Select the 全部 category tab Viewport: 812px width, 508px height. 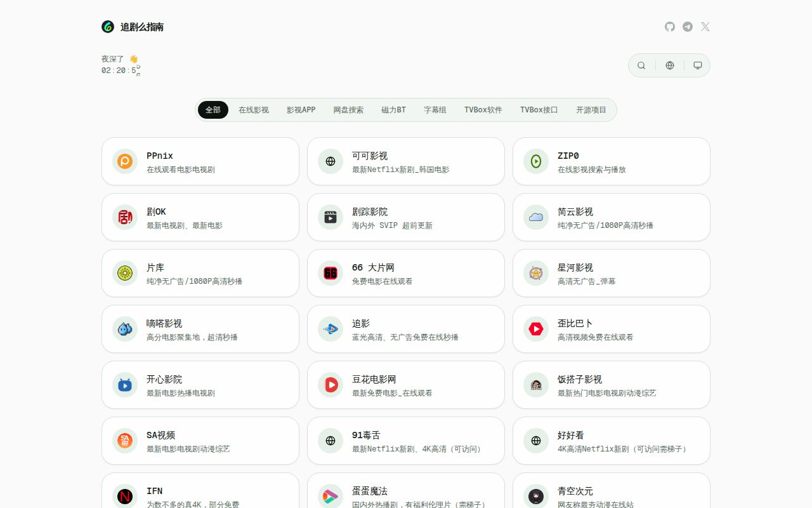coord(213,110)
